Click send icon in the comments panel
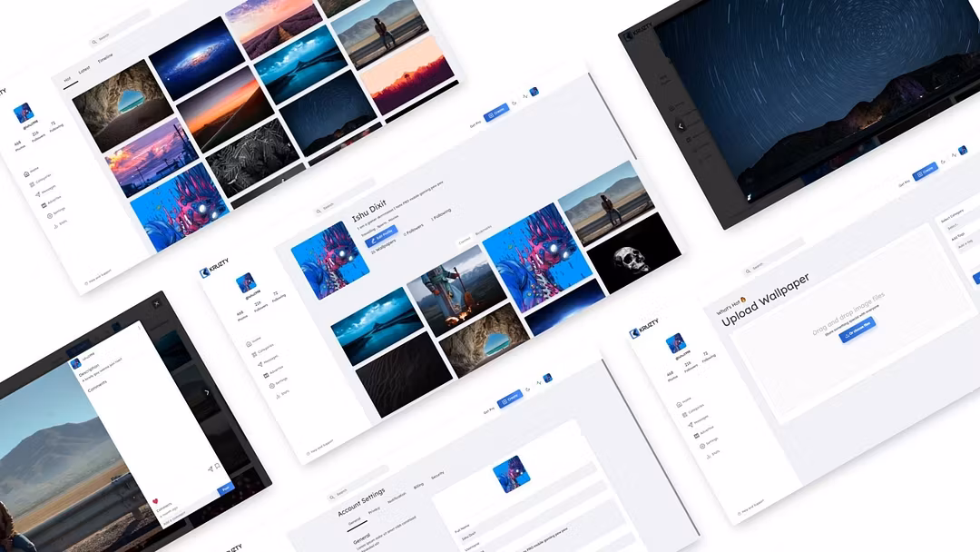980x552 pixels. pos(211,469)
